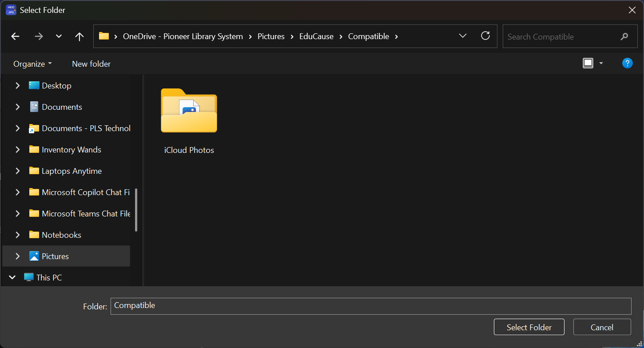Expand the Documents tree node
Image resolution: width=644 pixels, height=348 pixels.
(17, 107)
